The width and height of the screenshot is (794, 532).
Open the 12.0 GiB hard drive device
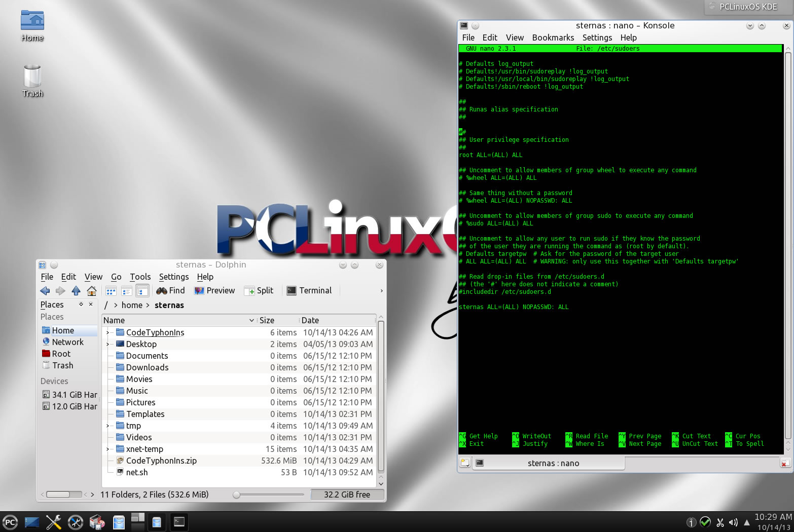coord(69,406)
